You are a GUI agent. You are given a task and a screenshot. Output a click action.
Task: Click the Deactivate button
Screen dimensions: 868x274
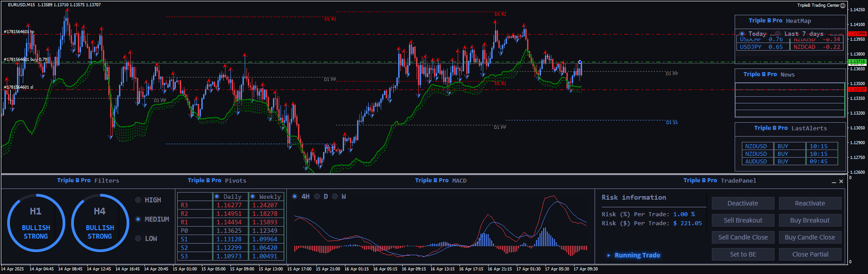pyautogui.click(x=743, y=203)
